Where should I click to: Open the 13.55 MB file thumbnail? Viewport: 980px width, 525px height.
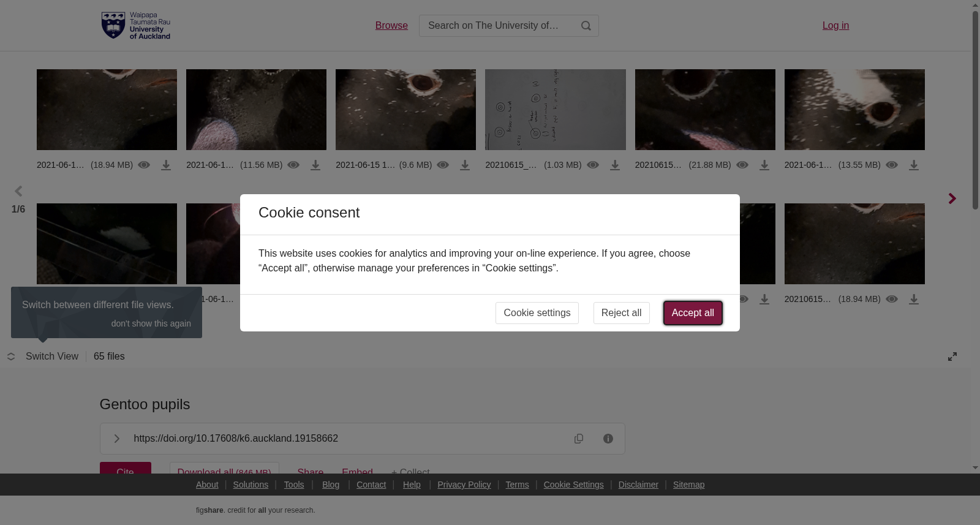pos(854,110)
